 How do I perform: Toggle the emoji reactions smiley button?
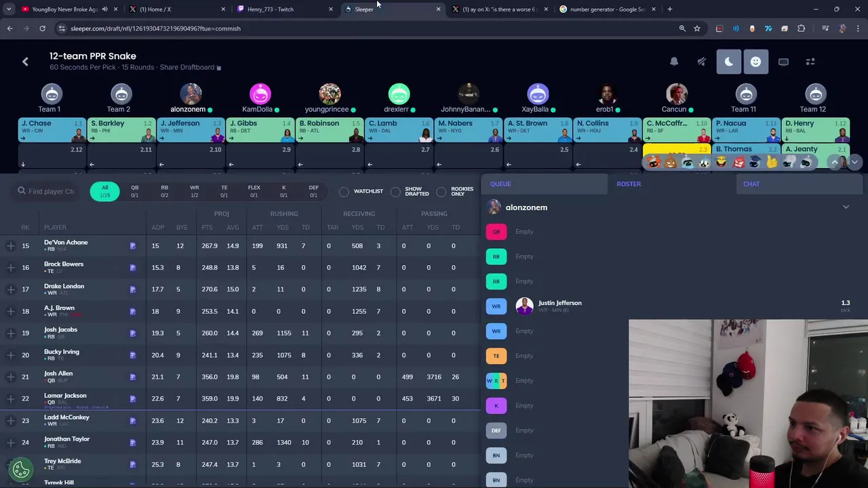755,62
